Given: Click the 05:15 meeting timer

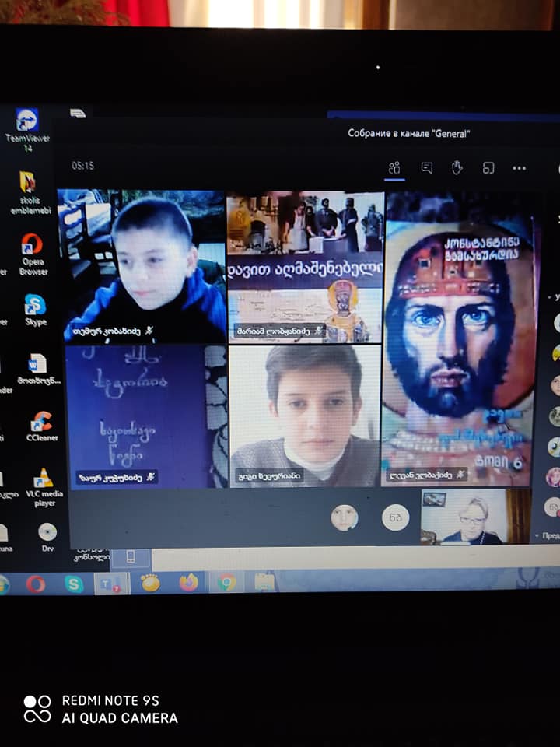Looking at the screenshot, I should coord(83,166).
